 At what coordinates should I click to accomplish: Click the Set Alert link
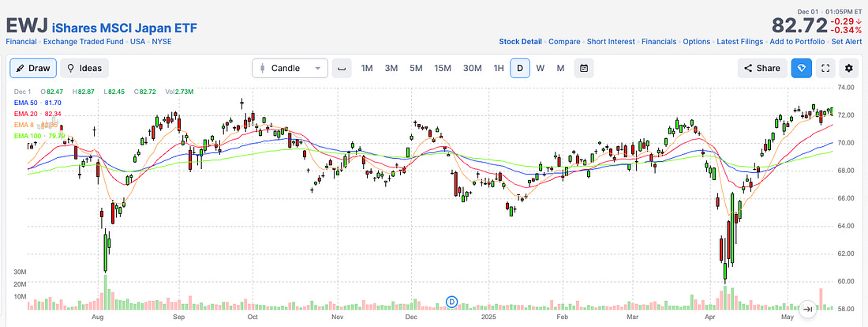point(847,42)
